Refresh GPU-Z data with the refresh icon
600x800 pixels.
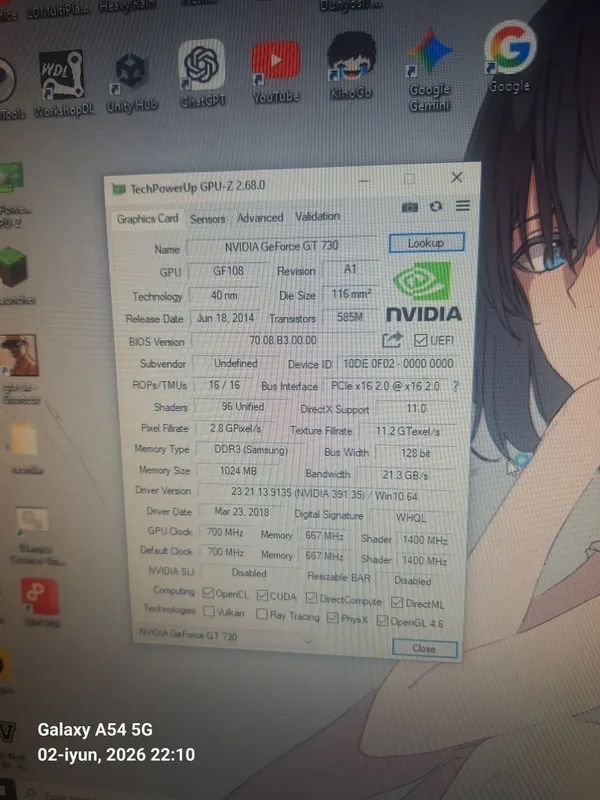coord(436,207)
